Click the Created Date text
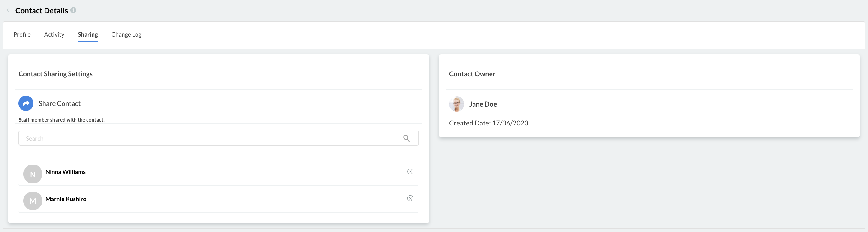This screenshot has width=868, height=232. [489, 123]
